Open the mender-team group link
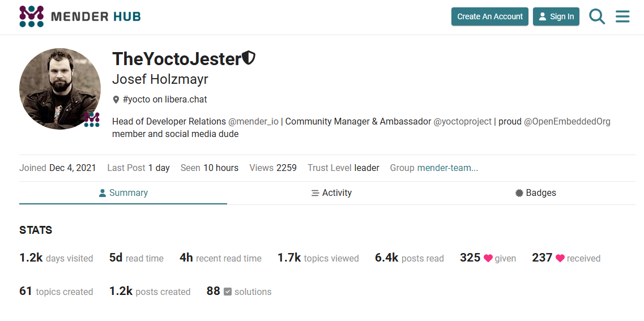The image size is (644, 321). click(447, 168)
